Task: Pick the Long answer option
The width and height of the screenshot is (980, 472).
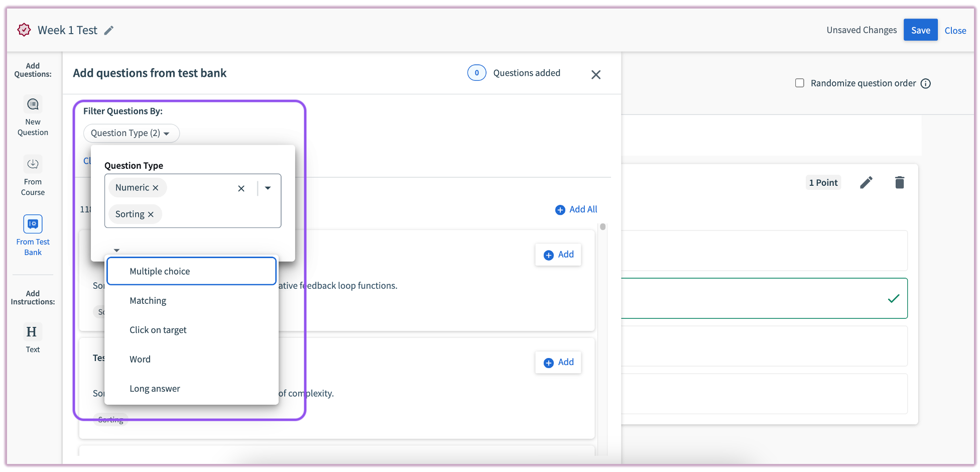Action: (x=155, y=389)
